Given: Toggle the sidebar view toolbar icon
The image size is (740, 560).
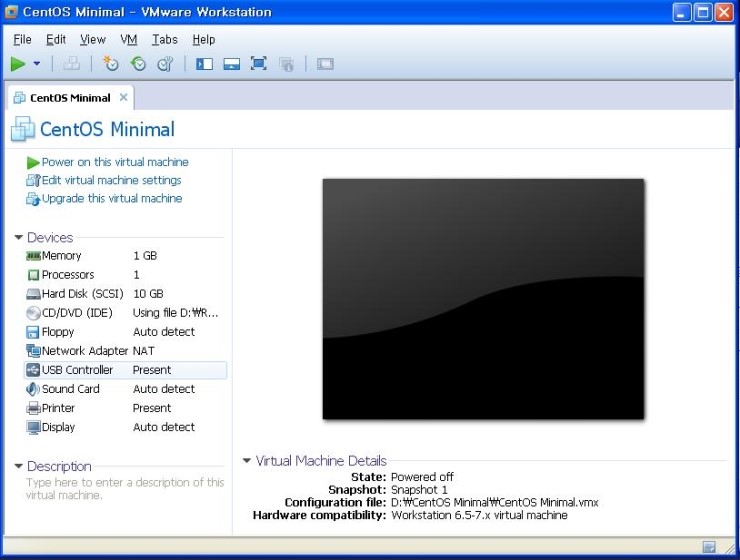Looking at the screenshot, I should click(x=204, y=64).
